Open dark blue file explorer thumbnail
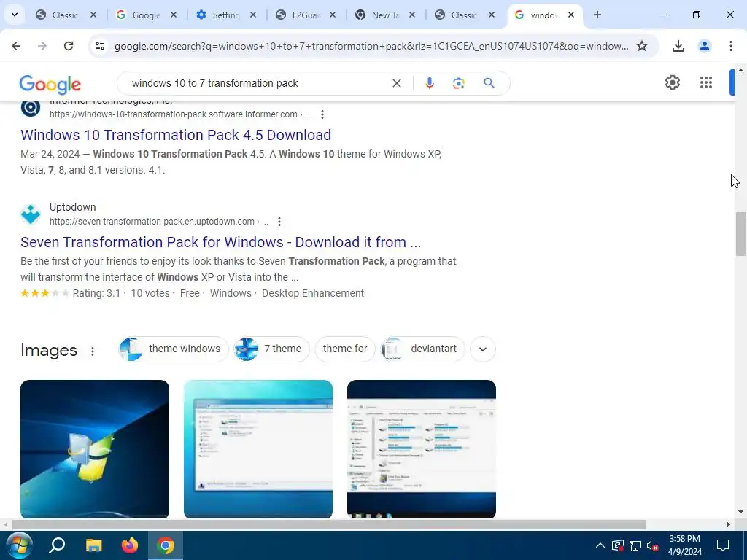The image size is (747, 560). (x=422, y=449)
